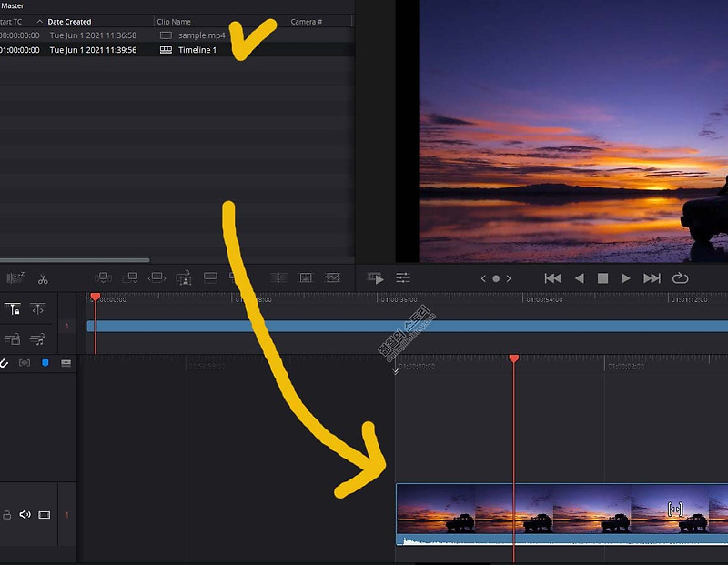Select sample.mp4 clip in the list
This screenshot has height=565, width=728.
(177, 35)
